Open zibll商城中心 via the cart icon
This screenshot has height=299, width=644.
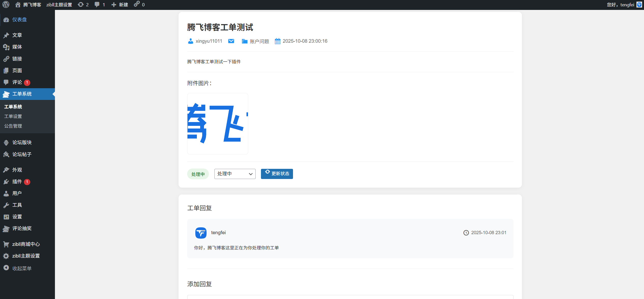pyautogui.click(x=6, y=244)
